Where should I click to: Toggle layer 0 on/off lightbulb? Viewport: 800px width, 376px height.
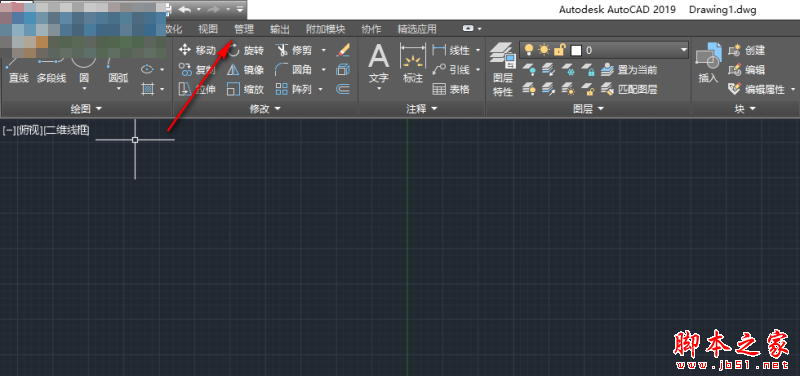[x=529, y=49]
